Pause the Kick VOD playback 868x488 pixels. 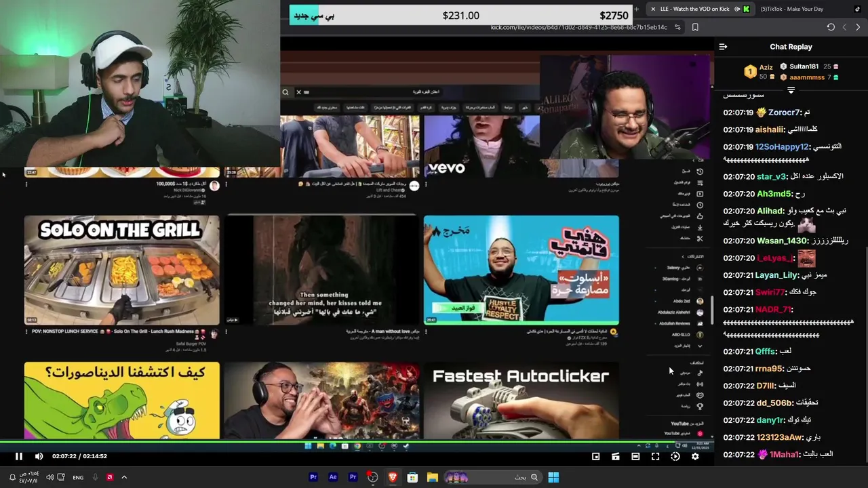pyautogui.click(x=19, y=456)
